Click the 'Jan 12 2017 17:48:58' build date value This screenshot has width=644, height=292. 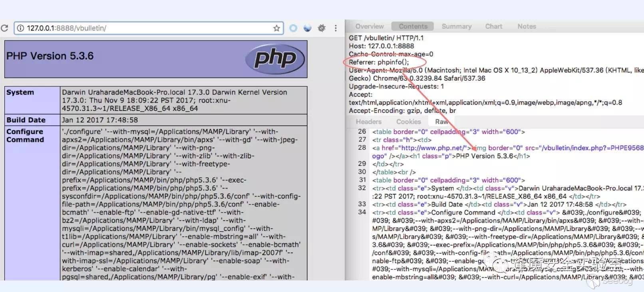pyautogui.click(x=100, y=120)
